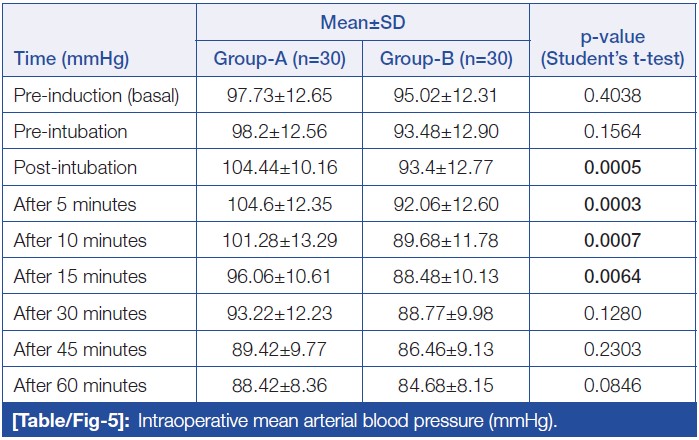Select the Group-A (n=30) header cell

click(279, 59)
